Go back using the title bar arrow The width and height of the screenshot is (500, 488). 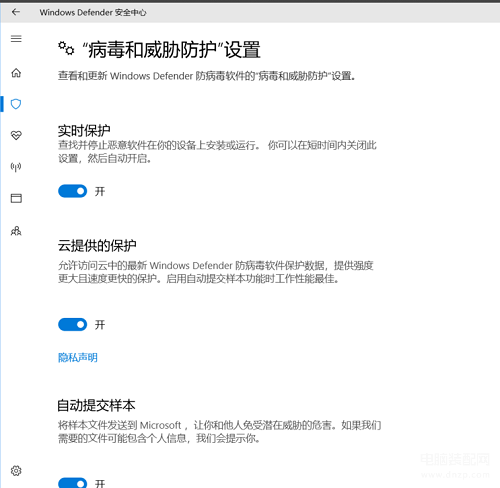(x=16, y=12)
